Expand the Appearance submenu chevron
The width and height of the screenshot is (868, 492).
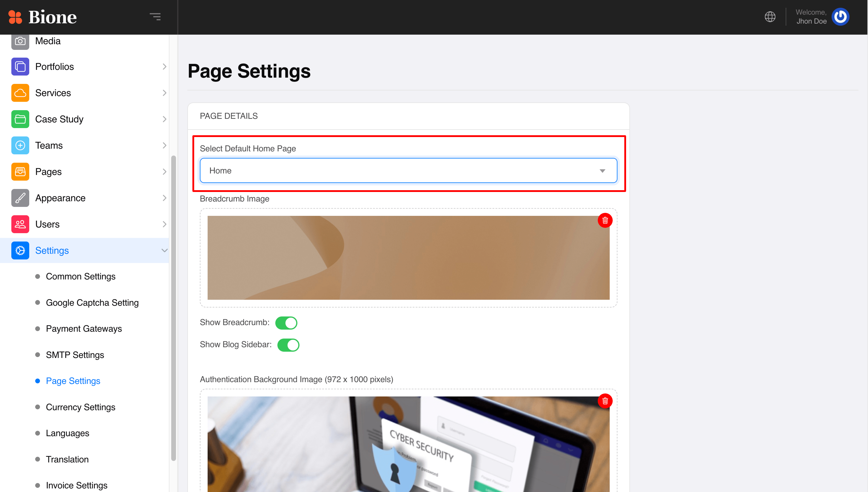pos(164,198)
